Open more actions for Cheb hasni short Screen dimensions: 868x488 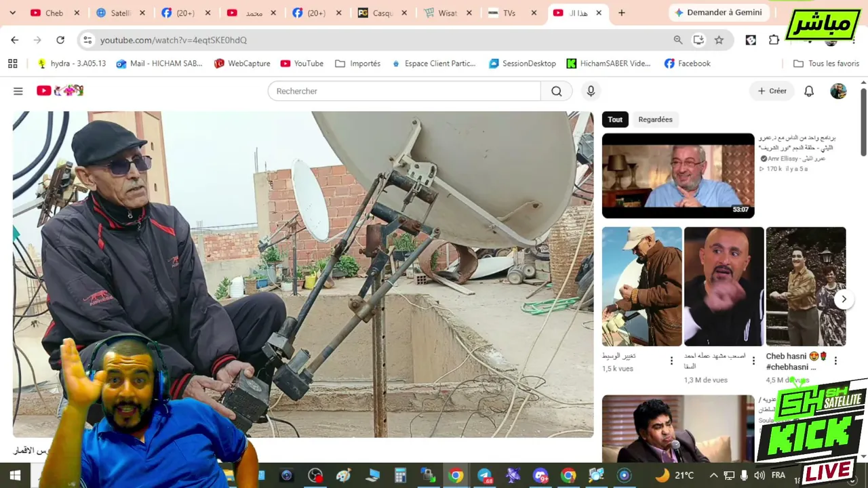tap(835, 361)
